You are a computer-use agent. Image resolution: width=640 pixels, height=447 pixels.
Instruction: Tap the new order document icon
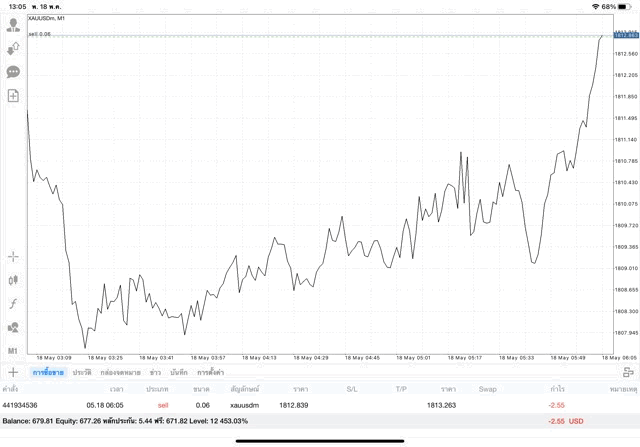click(13, 96)
